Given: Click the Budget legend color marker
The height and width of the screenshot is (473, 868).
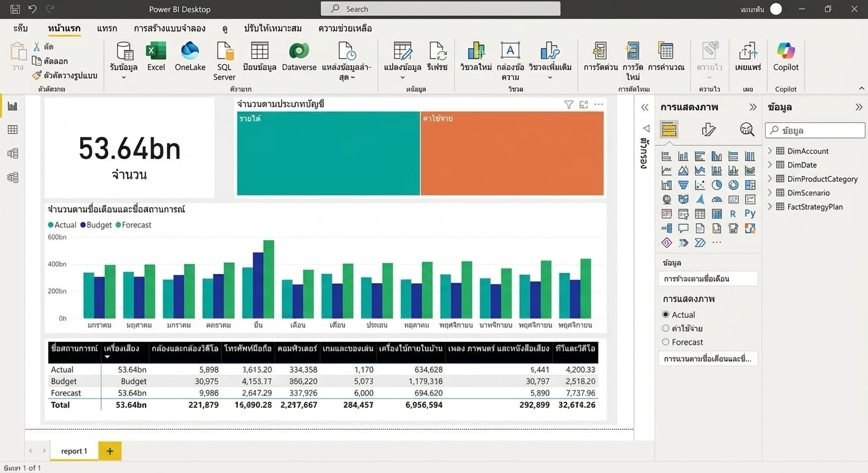Looking at the screenshot, I should point(83,225).
